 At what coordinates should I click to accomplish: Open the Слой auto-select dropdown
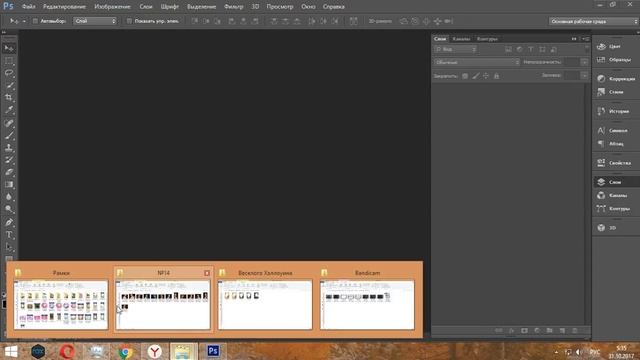tap(95, 21)
